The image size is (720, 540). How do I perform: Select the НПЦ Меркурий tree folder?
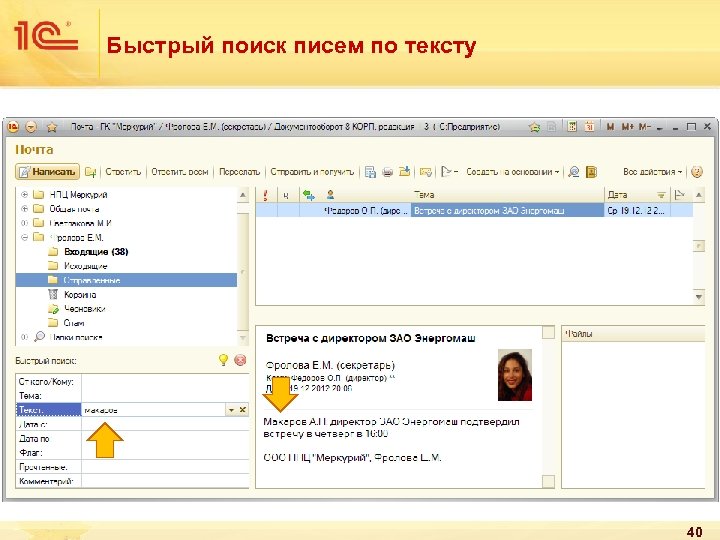click(79, 195)
